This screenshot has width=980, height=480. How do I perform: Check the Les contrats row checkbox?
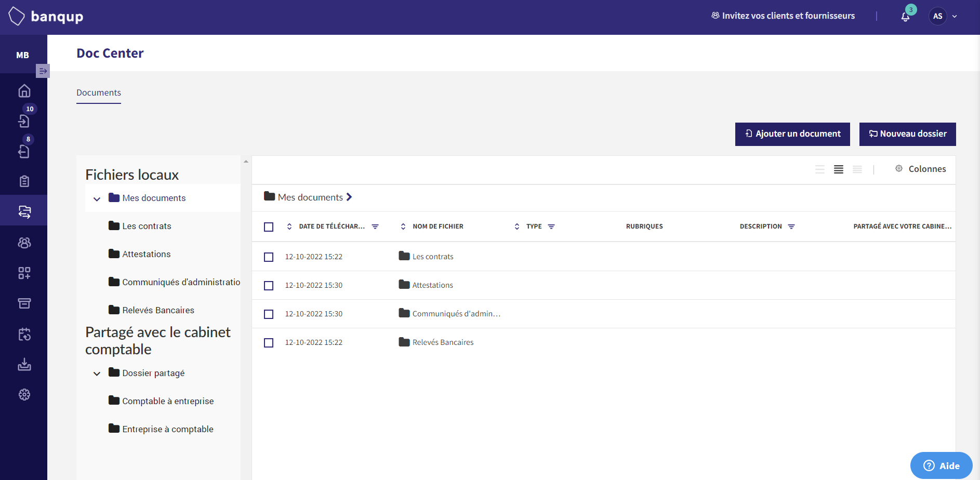(269, 257)
